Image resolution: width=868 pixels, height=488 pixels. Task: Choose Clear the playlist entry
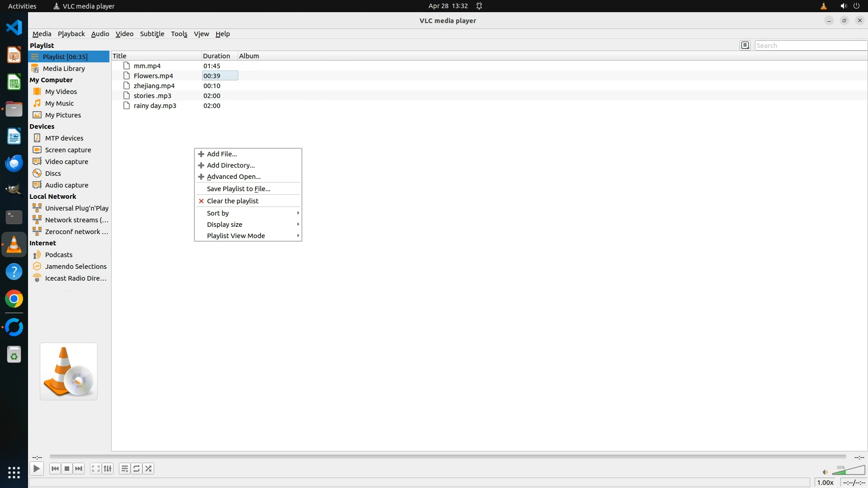coord(232,201)
